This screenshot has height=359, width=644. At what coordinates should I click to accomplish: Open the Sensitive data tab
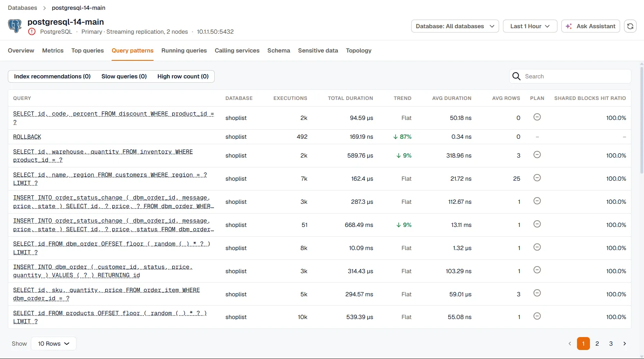pos(318,51)
